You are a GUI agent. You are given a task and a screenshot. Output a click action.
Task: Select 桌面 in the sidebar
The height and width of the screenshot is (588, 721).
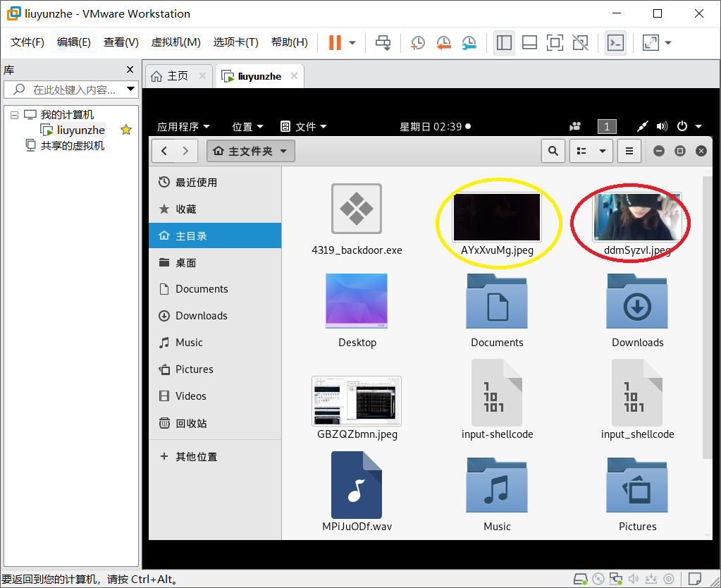click(x=215, y=263)
